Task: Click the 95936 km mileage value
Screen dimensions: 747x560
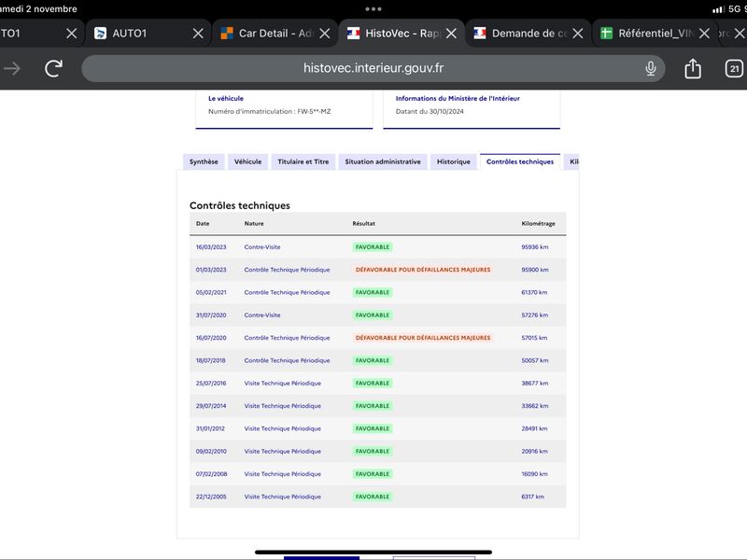Action: 534,247
